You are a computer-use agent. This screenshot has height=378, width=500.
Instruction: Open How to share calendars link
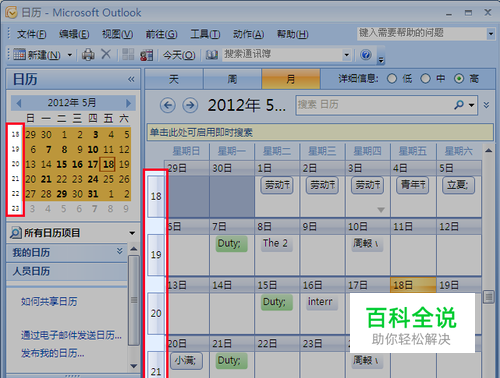point(49,302)
